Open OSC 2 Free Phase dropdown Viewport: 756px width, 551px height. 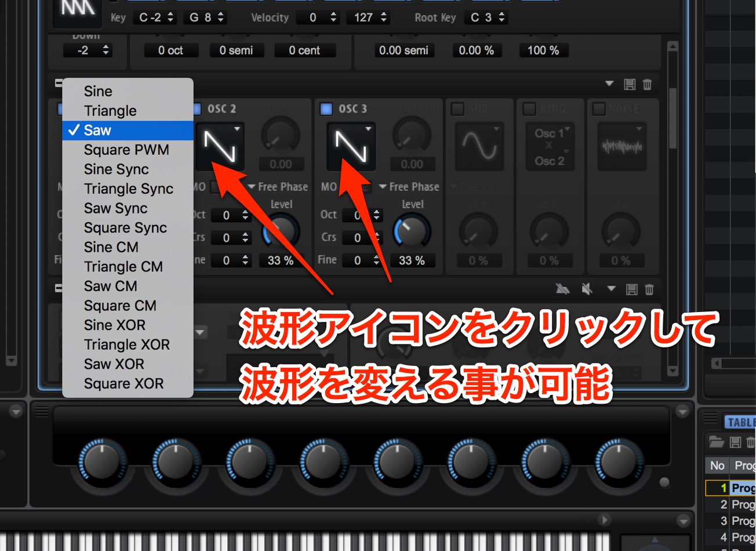(278, 187)
